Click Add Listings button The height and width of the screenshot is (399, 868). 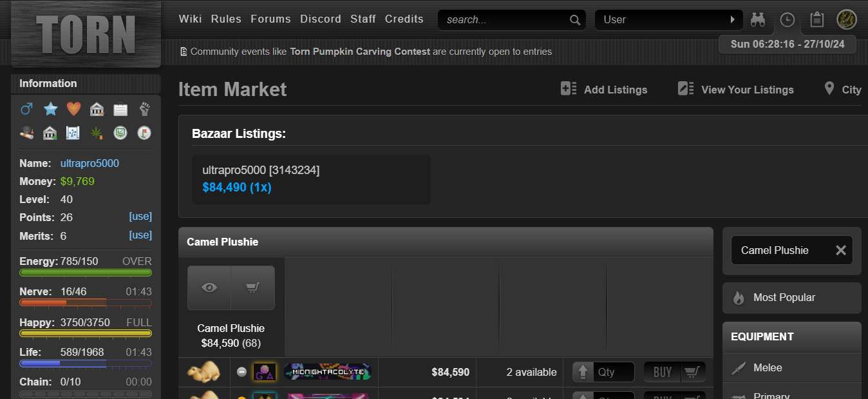(604, 90)
